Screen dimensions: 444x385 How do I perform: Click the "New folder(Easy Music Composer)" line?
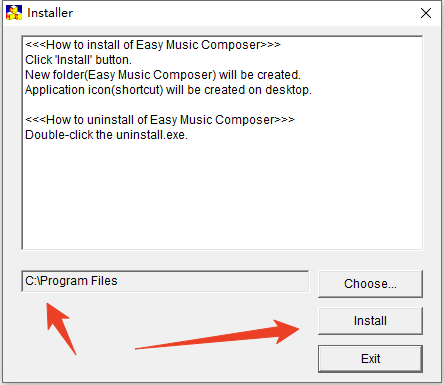(x=163, y=75)
